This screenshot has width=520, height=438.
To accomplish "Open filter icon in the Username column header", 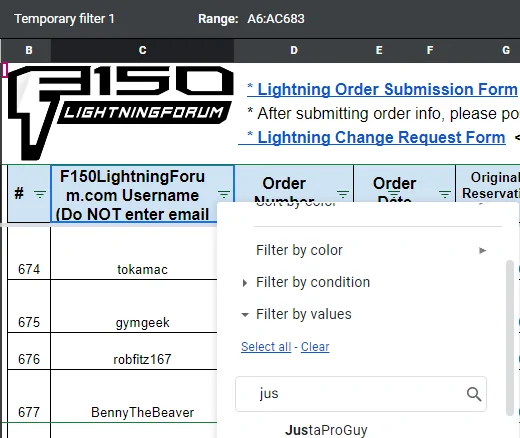I will click(x=224, y=194).
